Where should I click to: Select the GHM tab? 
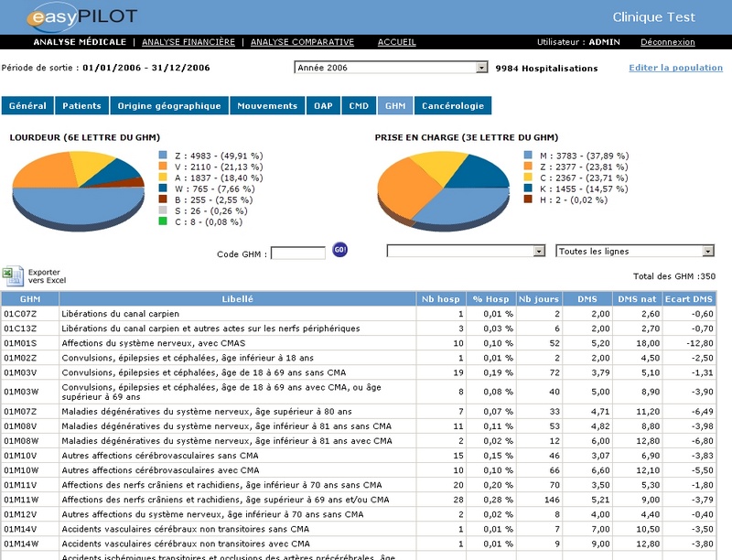395,105
